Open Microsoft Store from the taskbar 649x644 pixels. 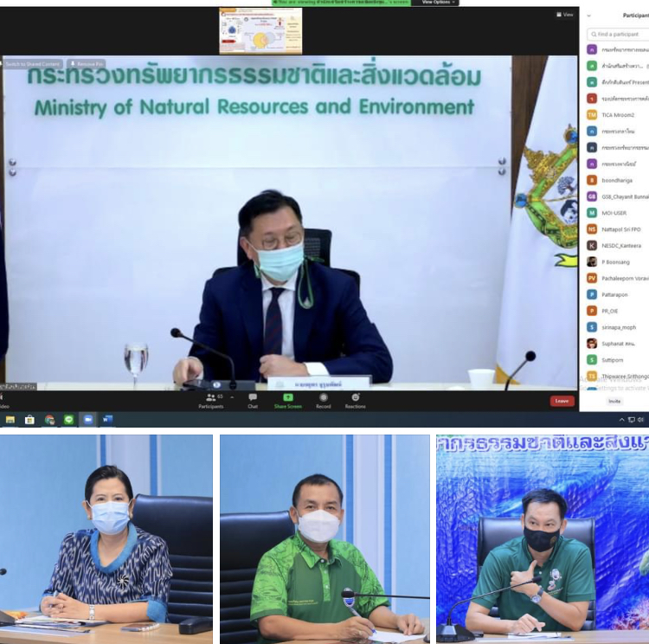(x=29, y=420)
